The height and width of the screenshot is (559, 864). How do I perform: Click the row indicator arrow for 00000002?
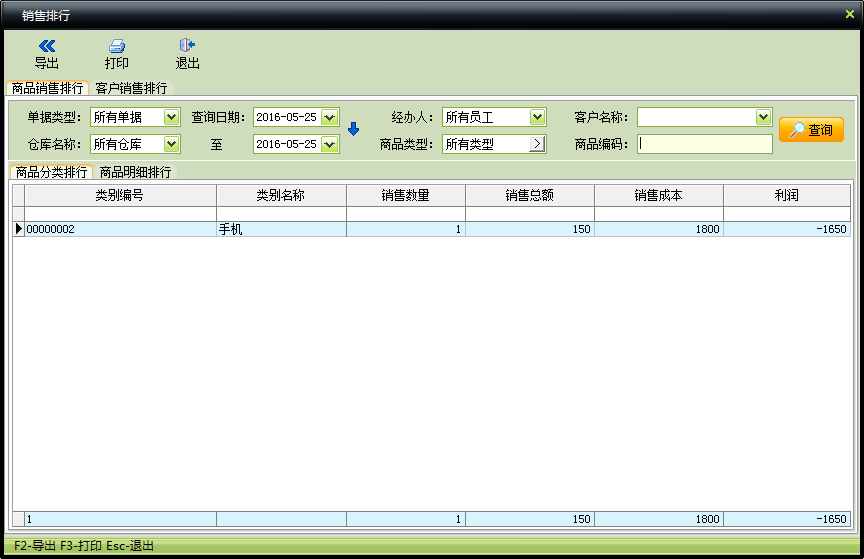19,229
